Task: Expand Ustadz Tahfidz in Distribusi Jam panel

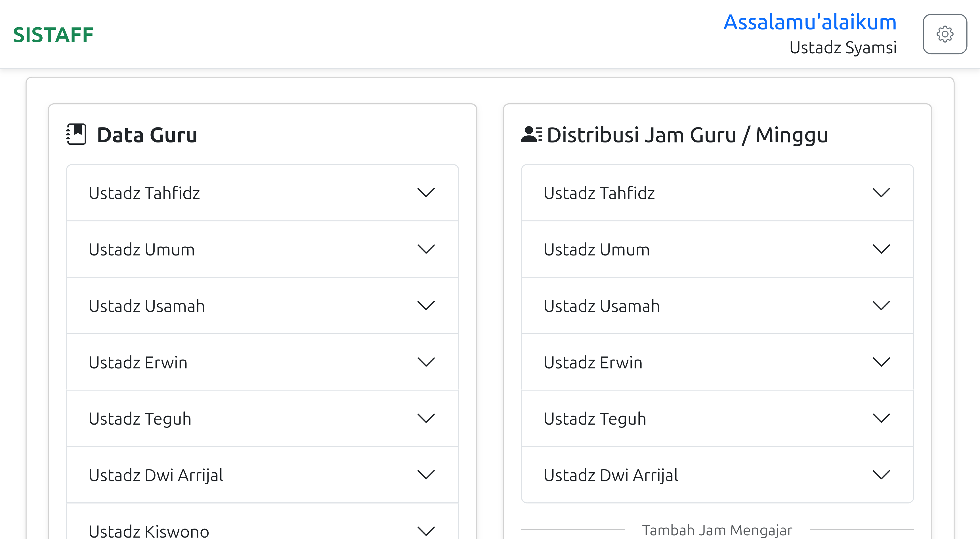Action: pos(717,193)
